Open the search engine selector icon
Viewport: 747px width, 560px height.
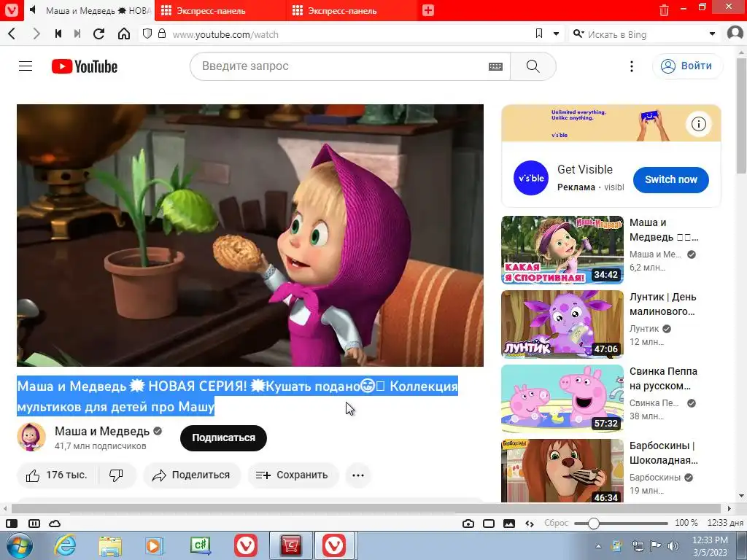click(x=578, y=34)
